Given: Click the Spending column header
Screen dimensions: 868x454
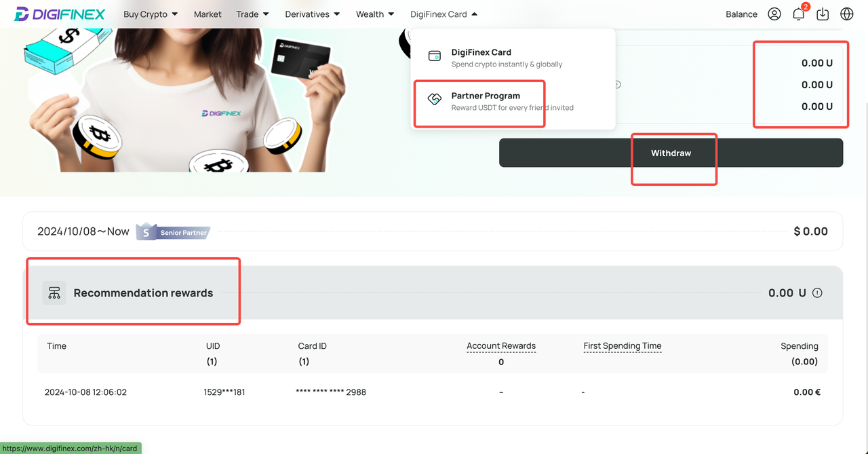Looking at the screenshot, I should [x=800, y=346].
